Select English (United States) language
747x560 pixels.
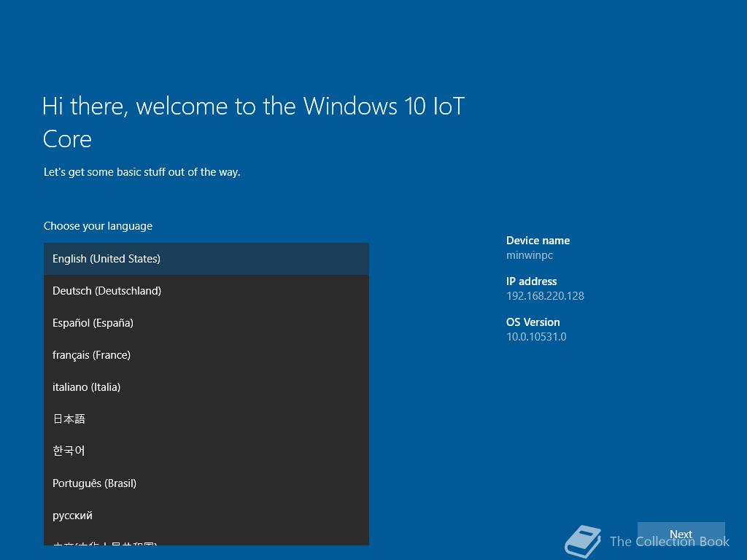(206, 259)
